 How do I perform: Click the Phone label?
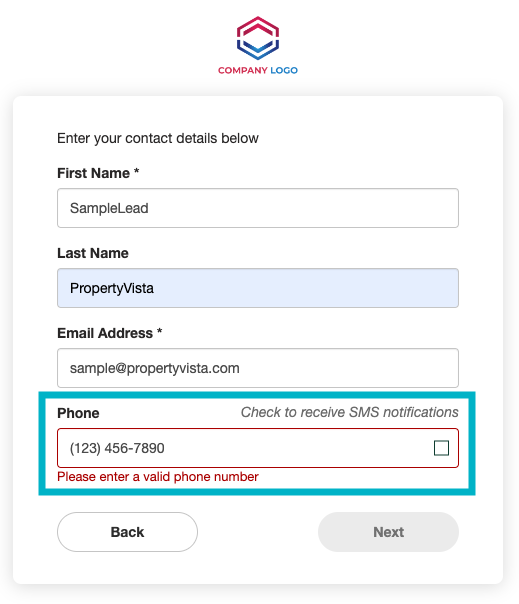coord(78,413)
